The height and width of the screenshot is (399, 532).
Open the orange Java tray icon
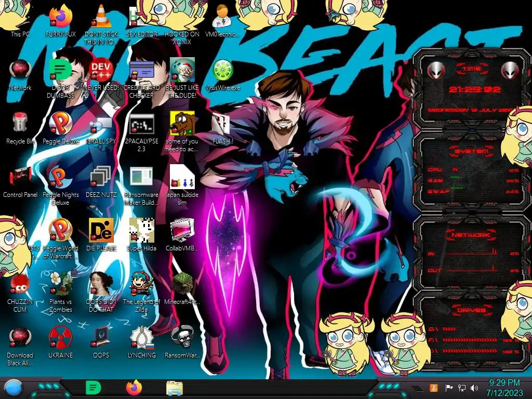(x=433, y=388)
